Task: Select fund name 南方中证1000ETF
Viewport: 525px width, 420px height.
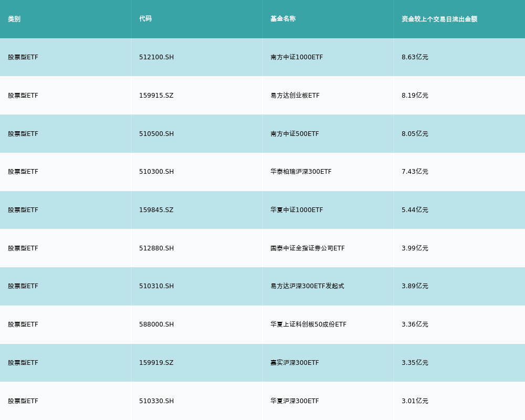Action: coord(297,57)
